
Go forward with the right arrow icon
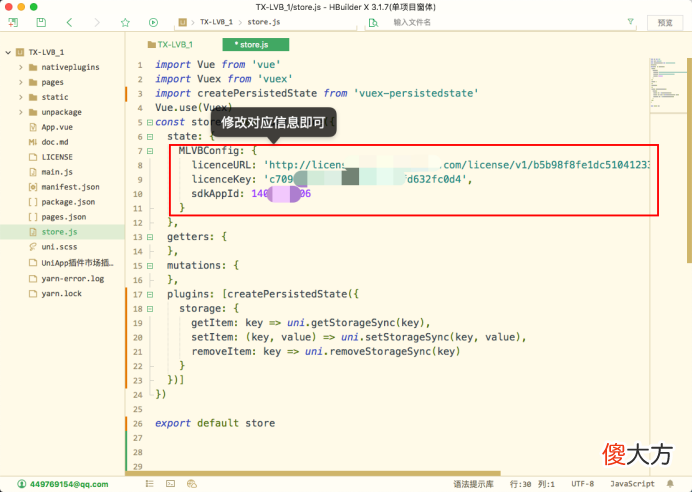pos(97,23)
